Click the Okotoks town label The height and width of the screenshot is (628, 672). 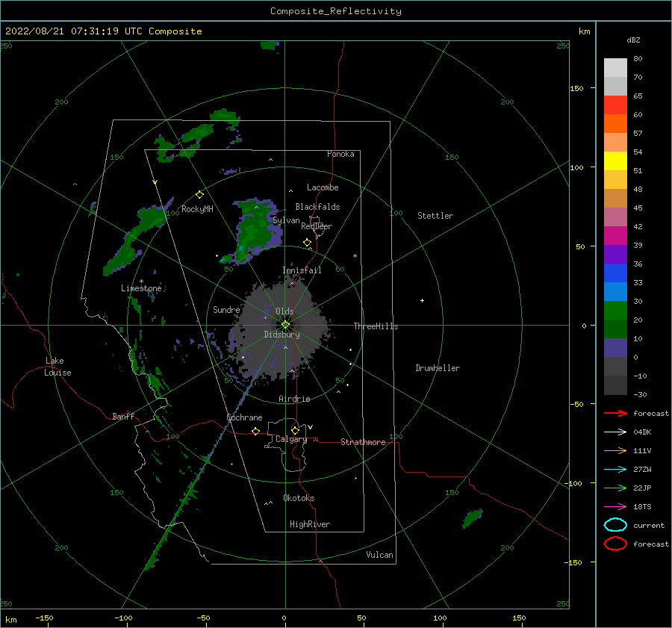299,498
